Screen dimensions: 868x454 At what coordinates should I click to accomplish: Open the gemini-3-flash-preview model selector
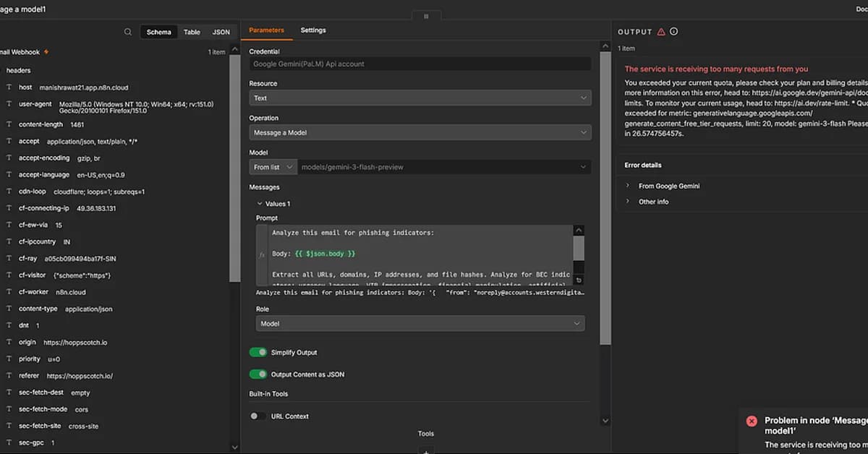[444, 167]
